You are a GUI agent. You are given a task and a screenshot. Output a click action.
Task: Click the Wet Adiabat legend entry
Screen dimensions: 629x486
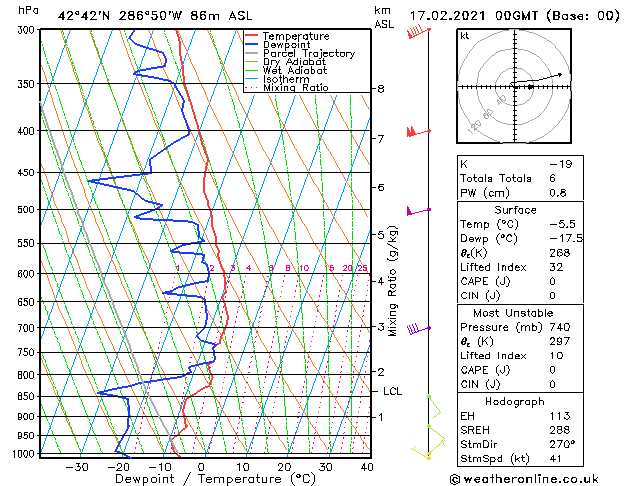coord(294,71)
